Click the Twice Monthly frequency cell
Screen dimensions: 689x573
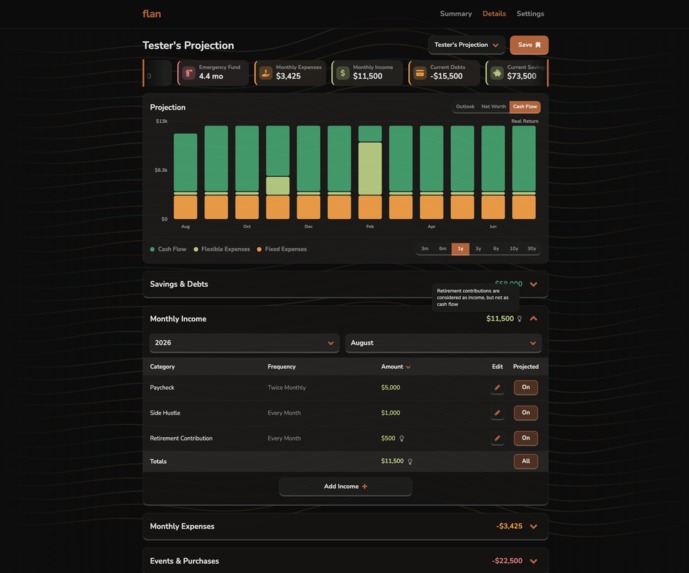point(286,388)
